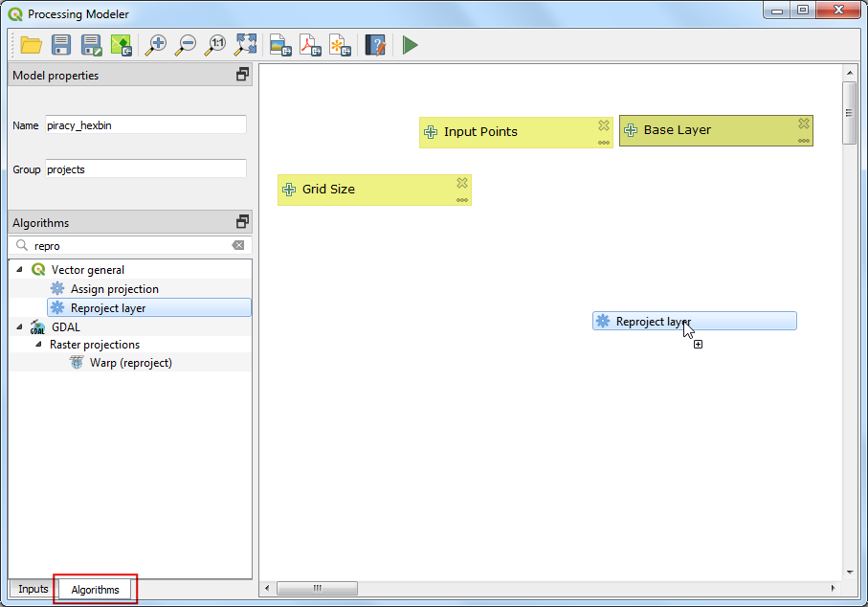Viewport: 868px width, 607px height.
Task: Click the Save model as icon
Action: click(x=91, y=44)
